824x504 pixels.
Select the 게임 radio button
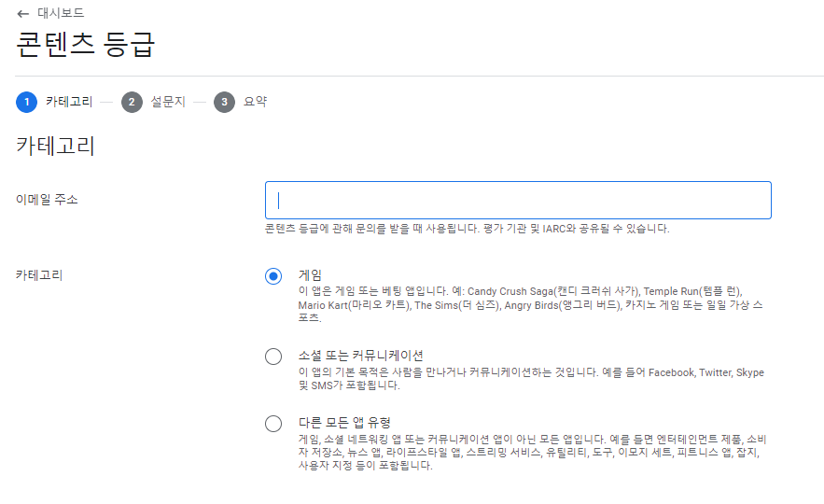point(273,276)
